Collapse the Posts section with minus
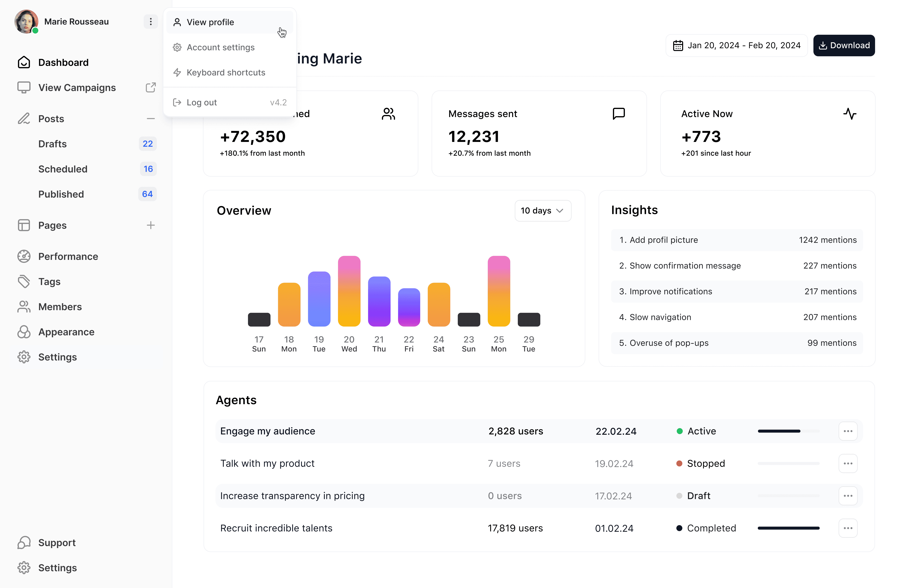Screen dimensions: 905x588 pos(151,119)
